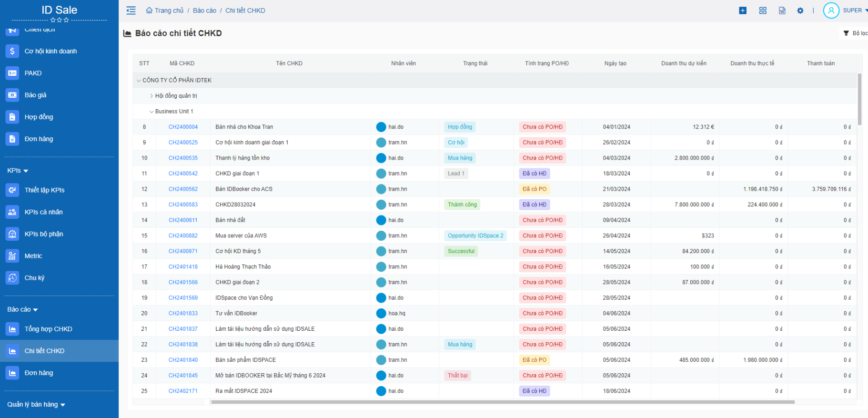
Task: Click the Word document export icon
Action: [x=782, y=10]
